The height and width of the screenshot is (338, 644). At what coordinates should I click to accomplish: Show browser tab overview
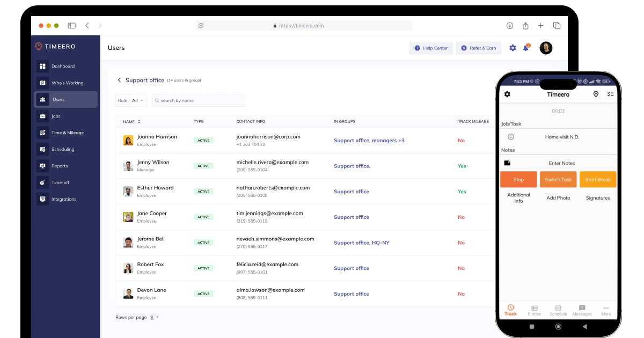click(557, 25)
